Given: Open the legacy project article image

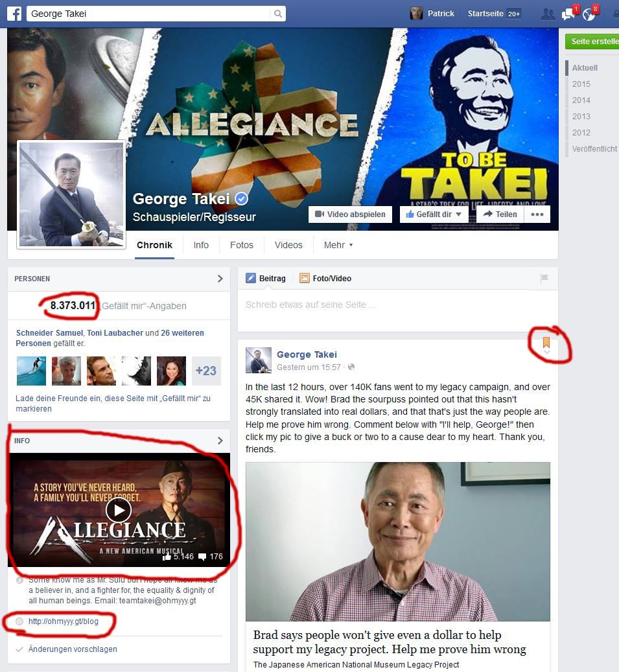Looking at the screenshot, I should click(x=398, y=542).
